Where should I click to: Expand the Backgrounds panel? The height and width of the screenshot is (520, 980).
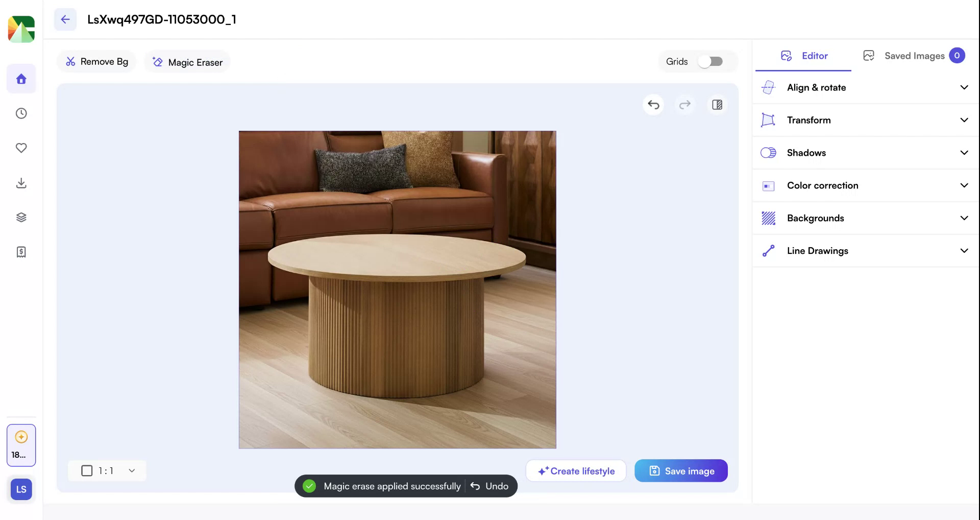[x=865, y=218]
